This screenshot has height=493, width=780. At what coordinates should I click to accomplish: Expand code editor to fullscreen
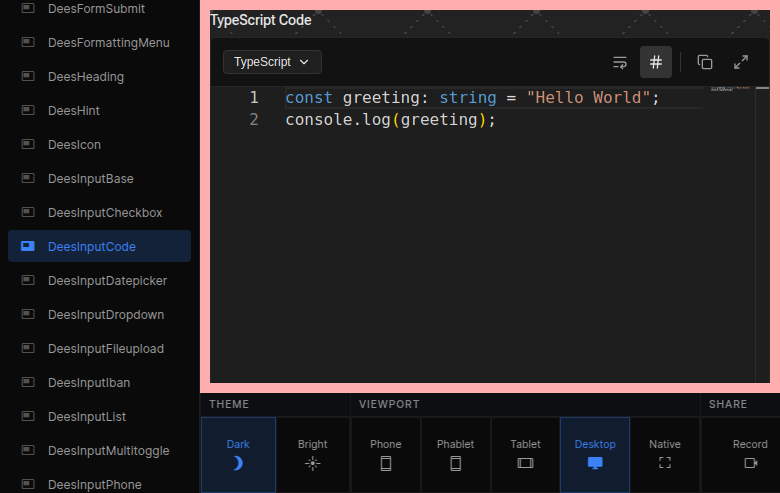[x=741, y=62]
